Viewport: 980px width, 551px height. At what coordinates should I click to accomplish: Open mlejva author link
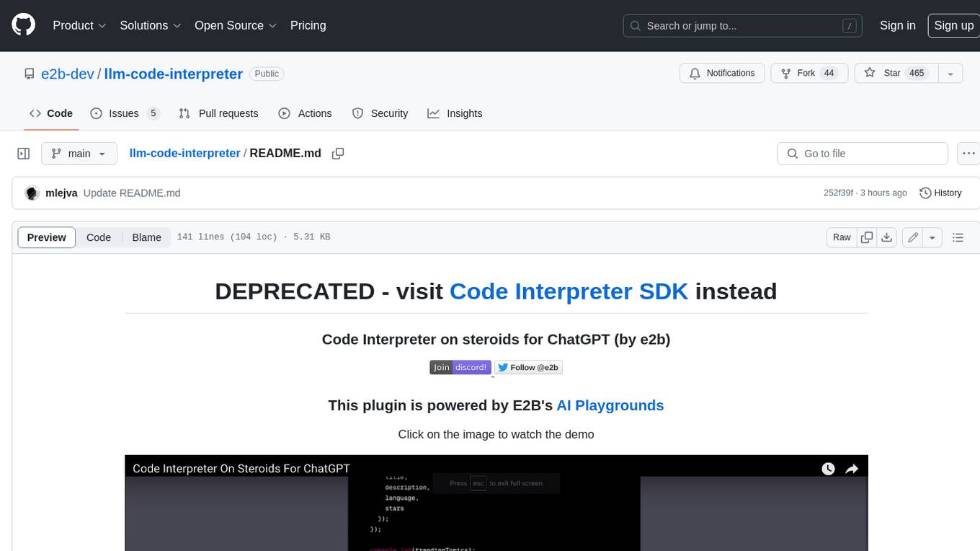pos(61,193)
